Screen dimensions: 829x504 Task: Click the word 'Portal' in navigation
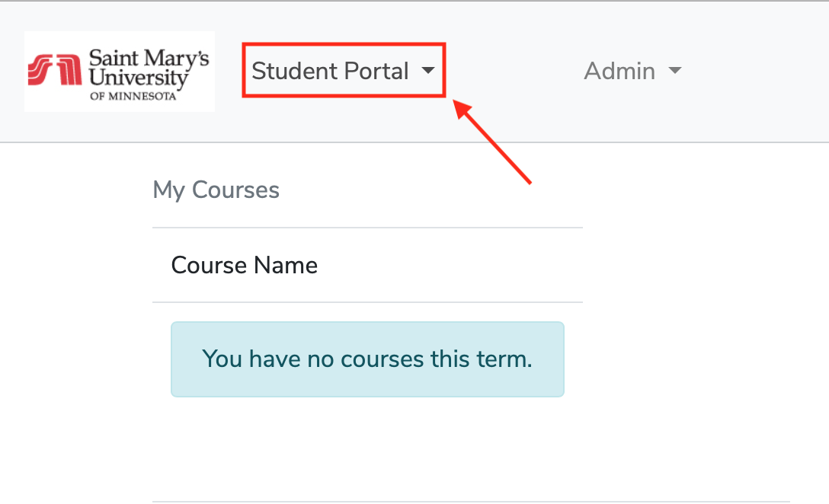pyautogui.click(x=376, y=71)
